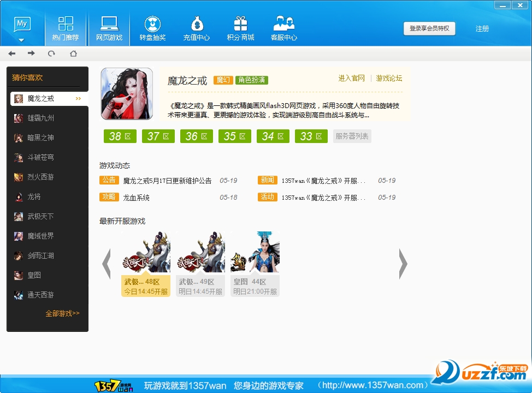Click the 公告 tag label
Screen dimensions: 532x393
click(109, 180)
